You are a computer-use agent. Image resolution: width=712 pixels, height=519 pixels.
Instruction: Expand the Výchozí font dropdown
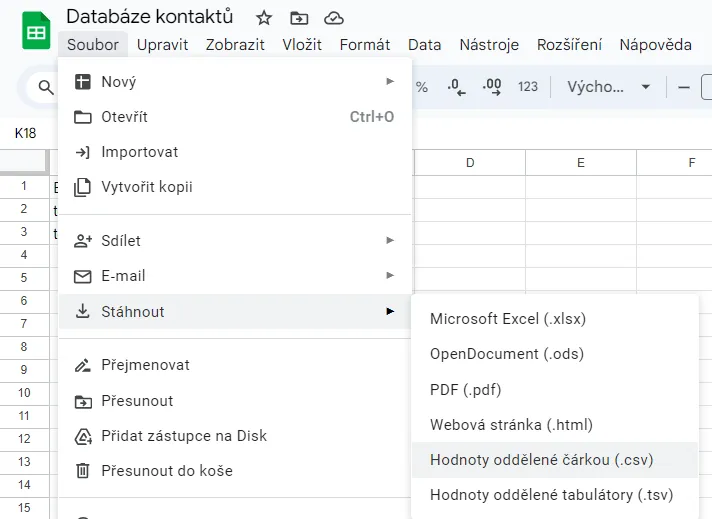tap(609, 87)
